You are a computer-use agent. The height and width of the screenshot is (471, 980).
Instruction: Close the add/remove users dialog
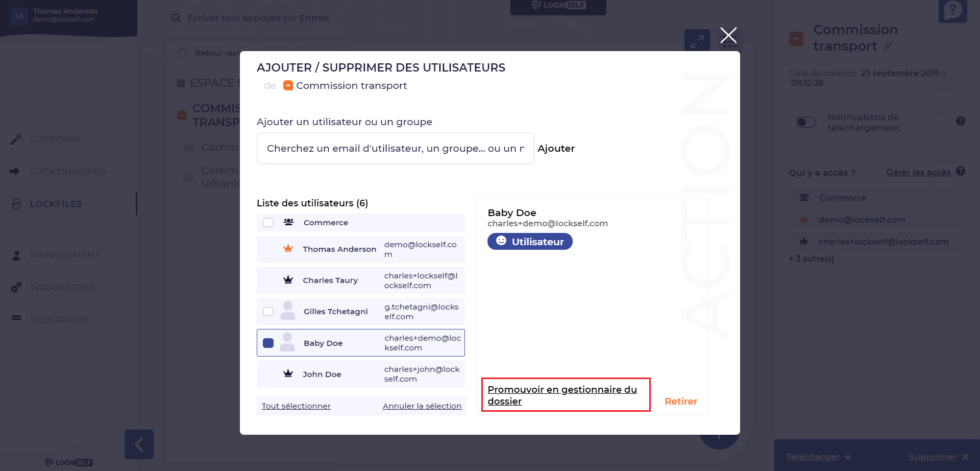point(728,35)
